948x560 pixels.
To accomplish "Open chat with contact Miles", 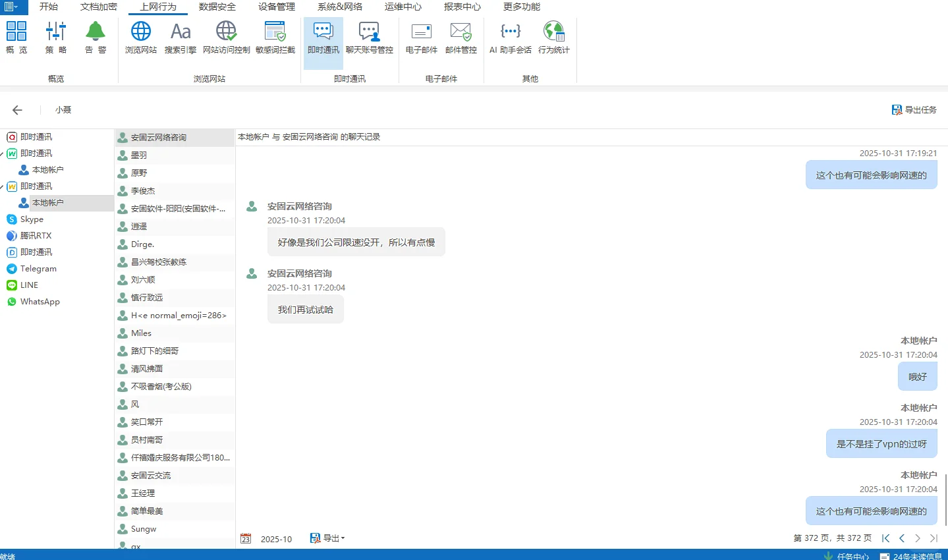I will pos(175,333).
